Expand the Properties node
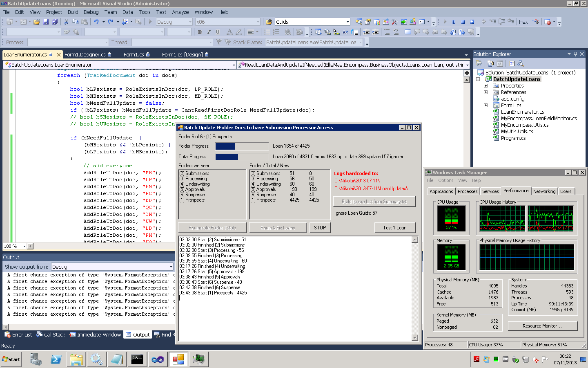Screen dimensions: 588x368 click(486, 85)
